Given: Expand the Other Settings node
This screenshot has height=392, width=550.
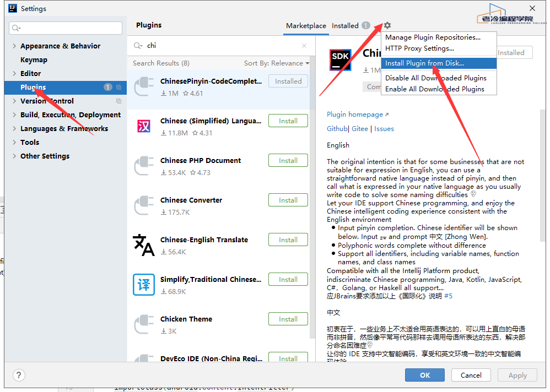Looking at the screenshot, I should pyautogui.click(x=14, y=156).
